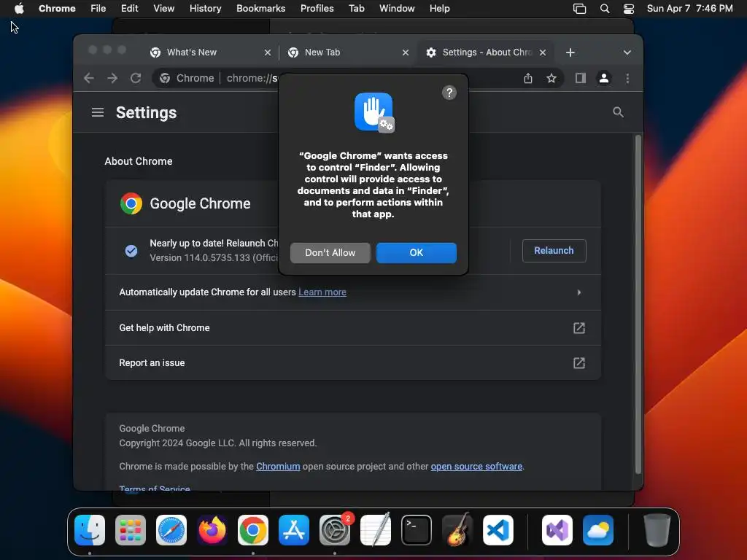
Task: Open Control Center in the menu bar
Action: pyautogui.click(x=628, y=8)
